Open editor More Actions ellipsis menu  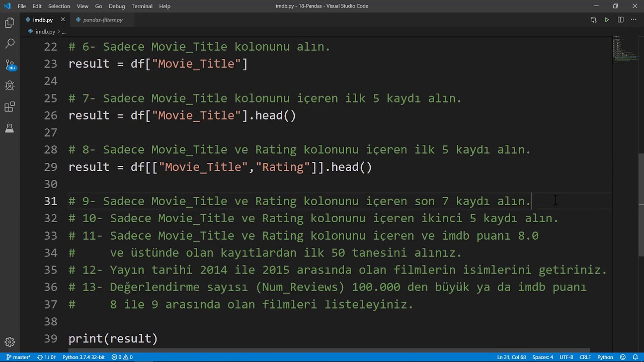click(x=633, y=20)
